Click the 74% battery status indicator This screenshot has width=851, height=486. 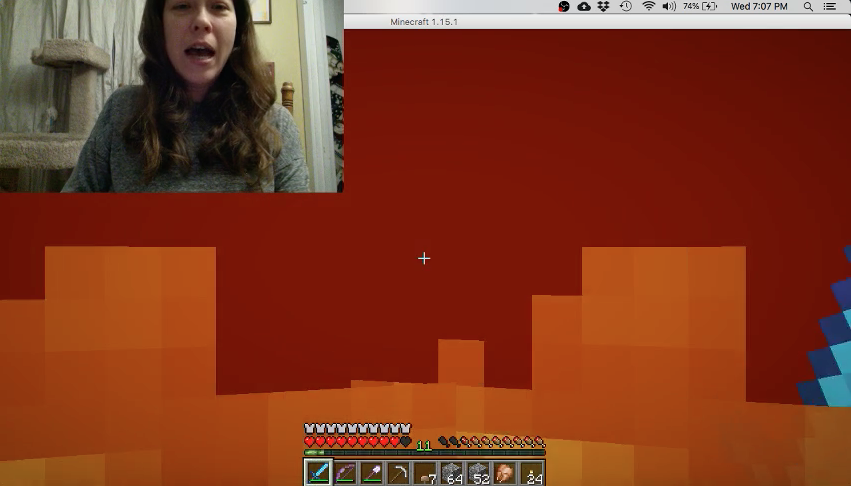(x=700, y=7)
